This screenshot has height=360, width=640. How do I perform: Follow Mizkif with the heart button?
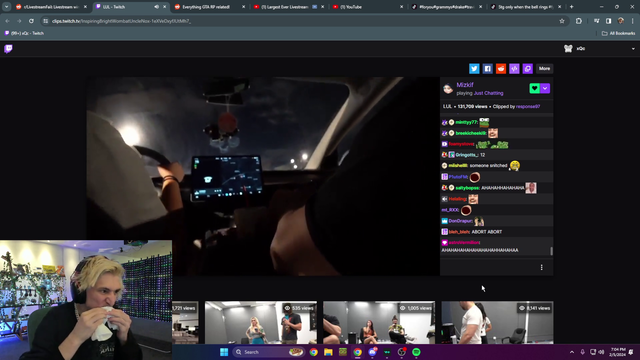534,88
